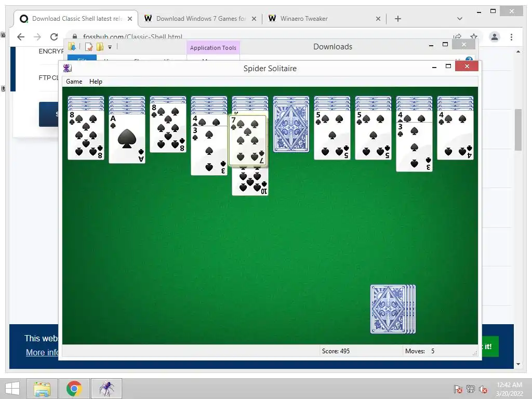The image size is (532, 399).
Task: Click the scroll down arrow of the Chrome page
Action: [518, 364]
